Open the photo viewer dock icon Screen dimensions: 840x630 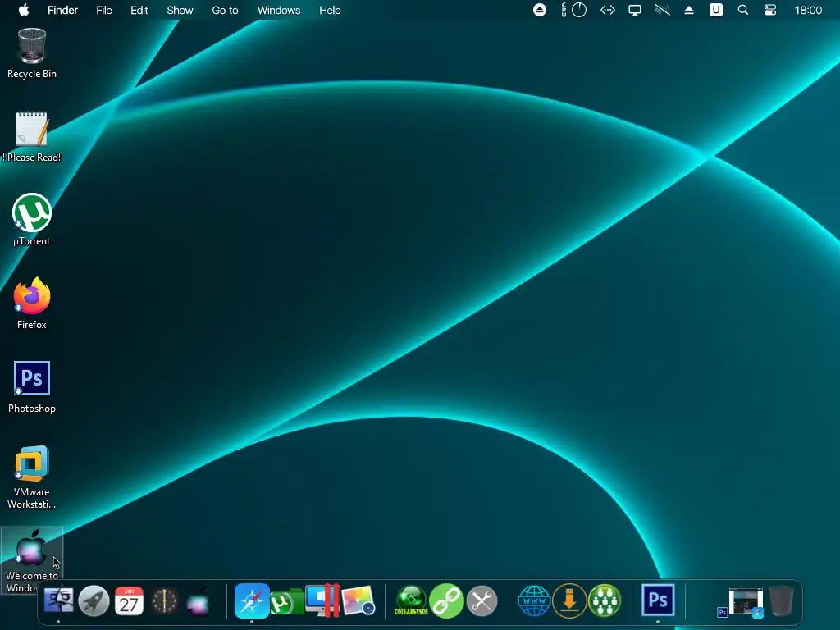358,600
